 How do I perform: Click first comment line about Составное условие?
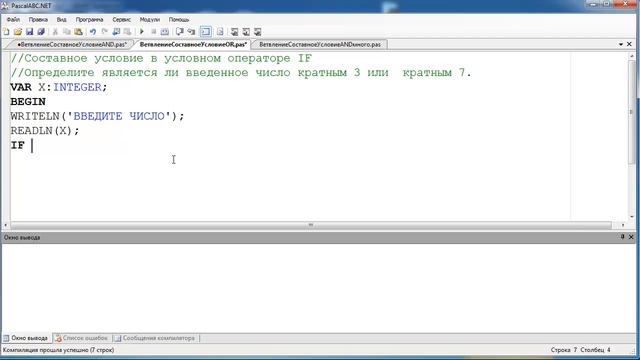click(x=162, y=58)
